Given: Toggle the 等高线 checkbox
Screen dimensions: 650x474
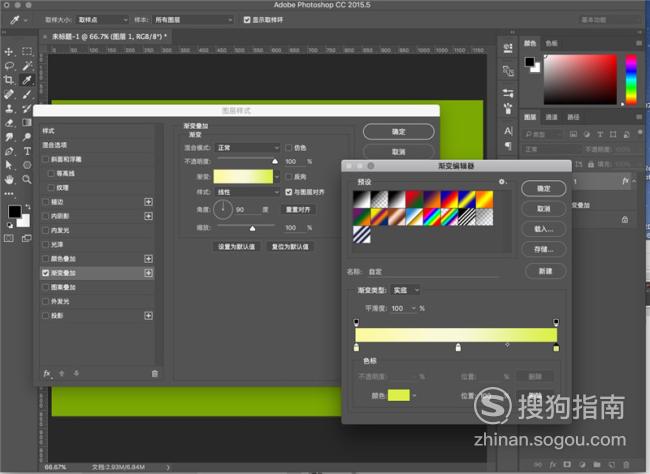Looking at the screenshot, I should [52, 173].
